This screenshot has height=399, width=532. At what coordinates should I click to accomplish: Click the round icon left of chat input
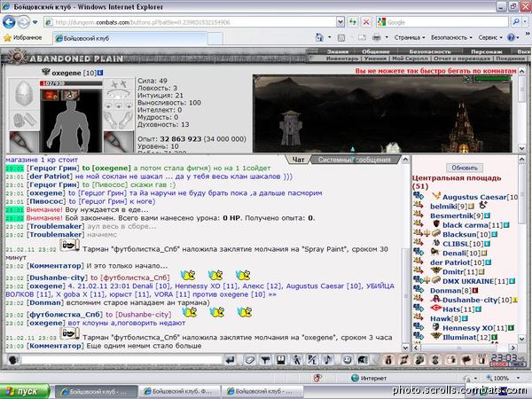(x=13, y=360)
